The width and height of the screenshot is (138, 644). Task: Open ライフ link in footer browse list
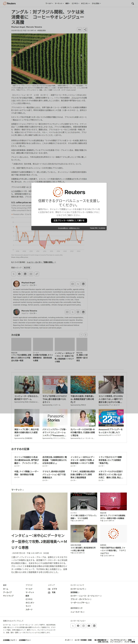(x=28, y=606)
